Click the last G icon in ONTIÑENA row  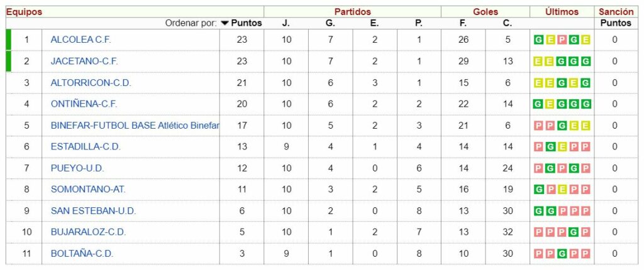click(x=586, y=104)
